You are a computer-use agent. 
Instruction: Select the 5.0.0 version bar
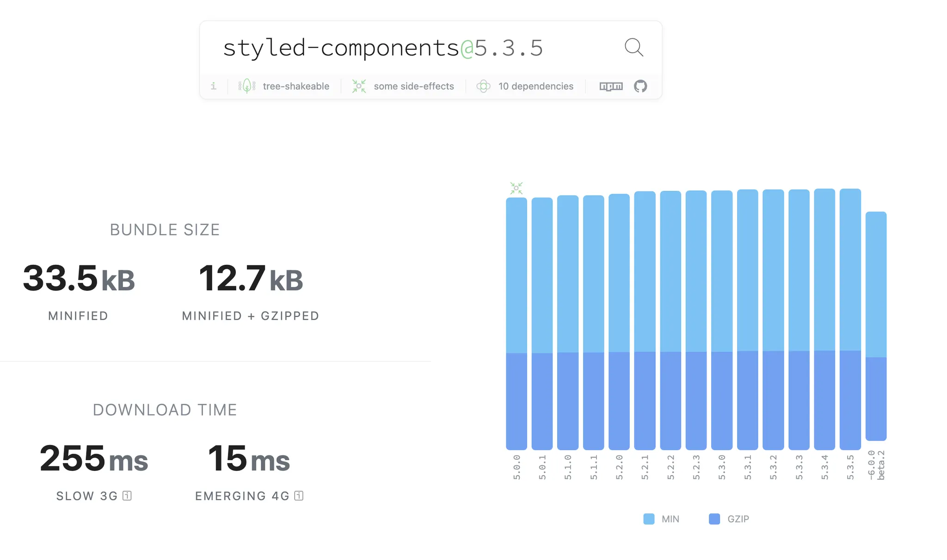pos(517,323)
